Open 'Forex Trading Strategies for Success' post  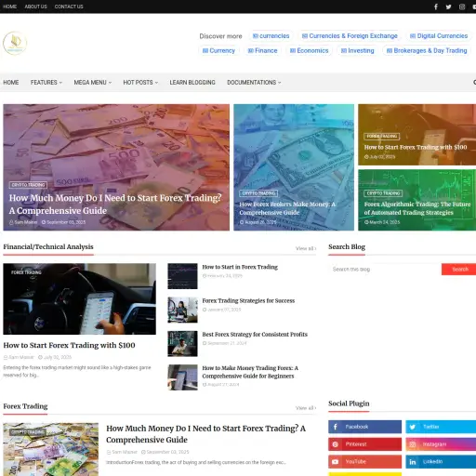click(x=248, y=300)
